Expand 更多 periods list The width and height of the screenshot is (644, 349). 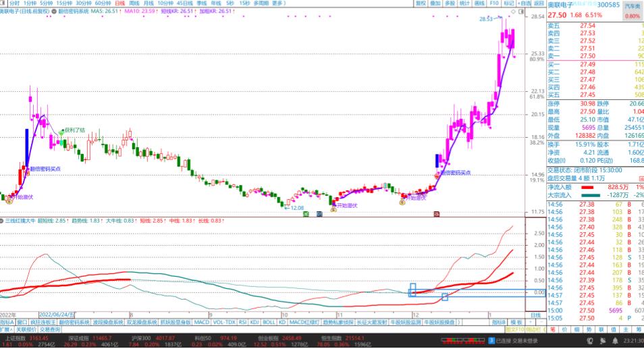point(278,3)
